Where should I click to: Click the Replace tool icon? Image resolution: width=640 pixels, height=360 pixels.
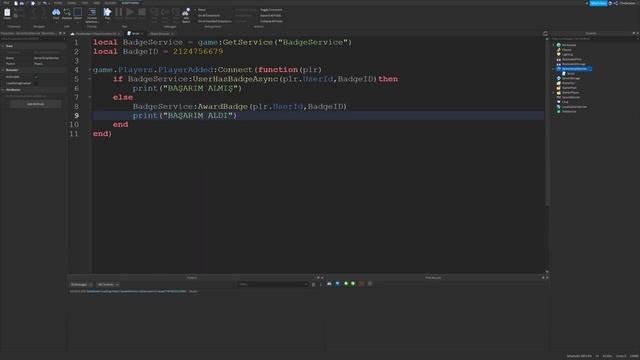[x=67, y=12]
